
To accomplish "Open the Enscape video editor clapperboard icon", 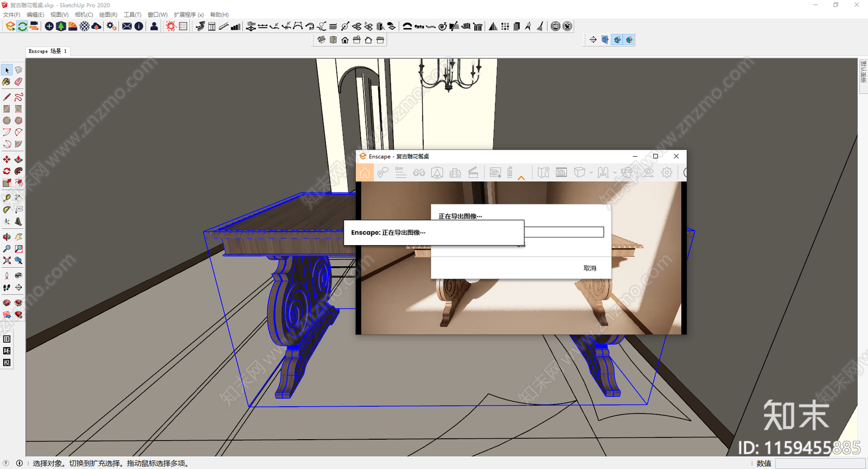I will (x=473, y=172).
